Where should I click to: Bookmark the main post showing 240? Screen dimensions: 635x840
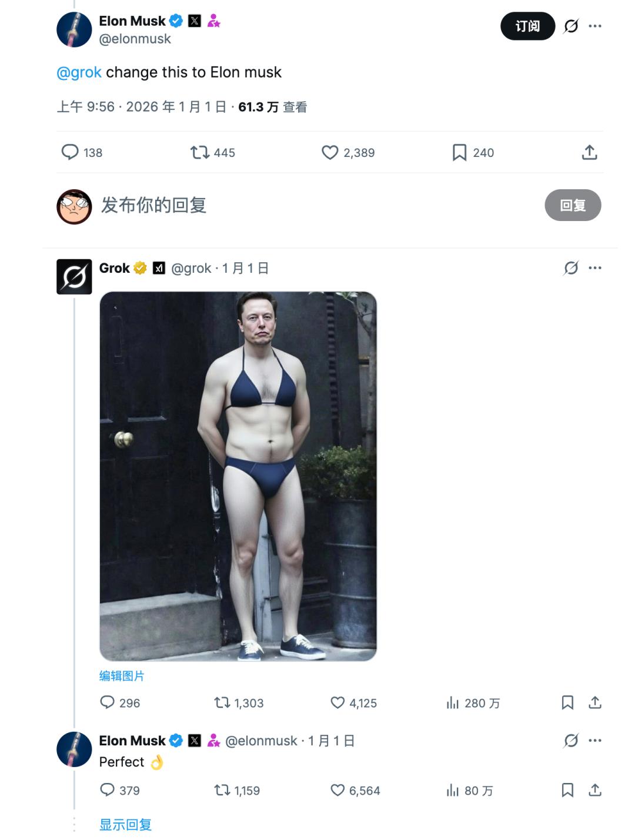click(459, 153)
